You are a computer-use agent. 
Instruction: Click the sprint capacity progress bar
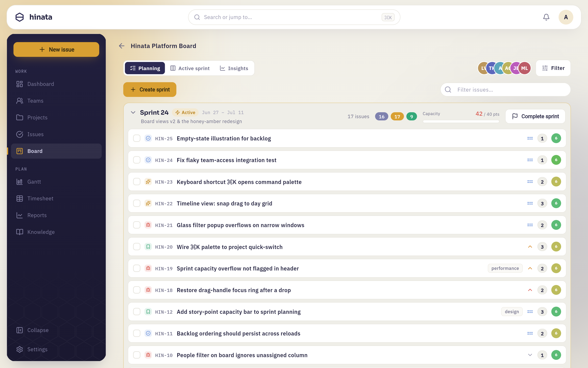pos(461,121)
